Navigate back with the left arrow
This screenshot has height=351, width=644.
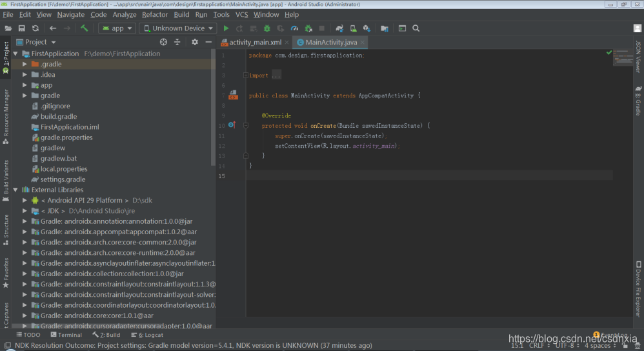pos(53,28)
